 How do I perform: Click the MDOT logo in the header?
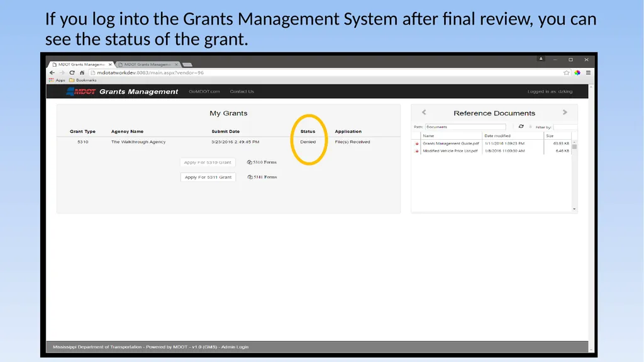81,91
